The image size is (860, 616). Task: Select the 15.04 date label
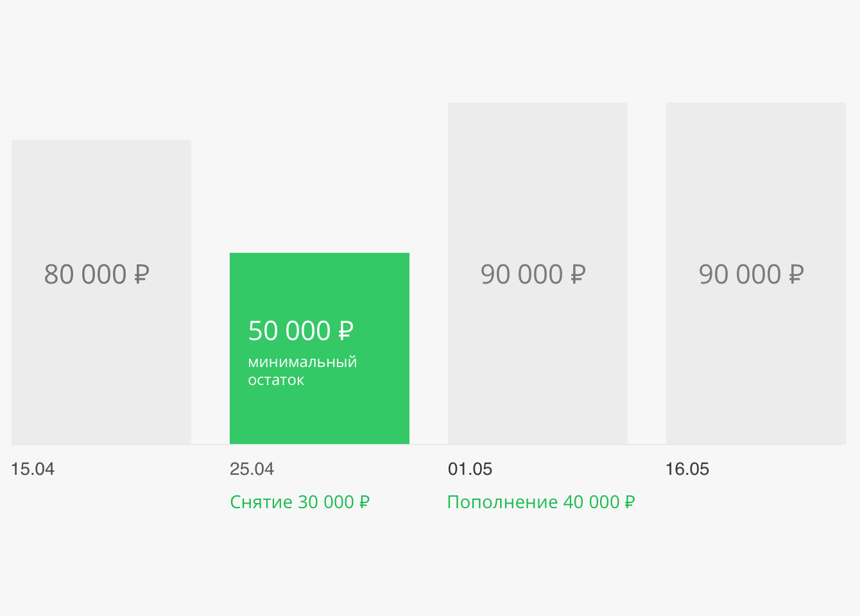coord(33,469)
